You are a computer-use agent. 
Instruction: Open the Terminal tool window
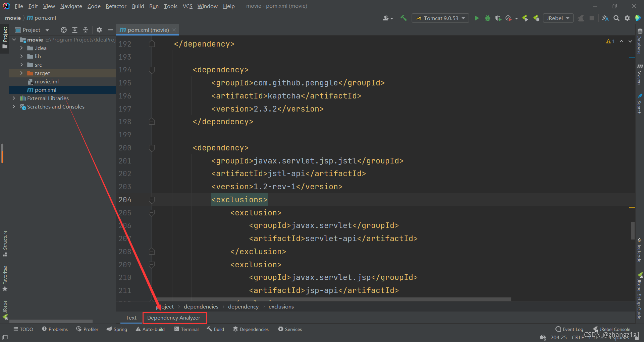pyautogui.click(x=186, y=329)
